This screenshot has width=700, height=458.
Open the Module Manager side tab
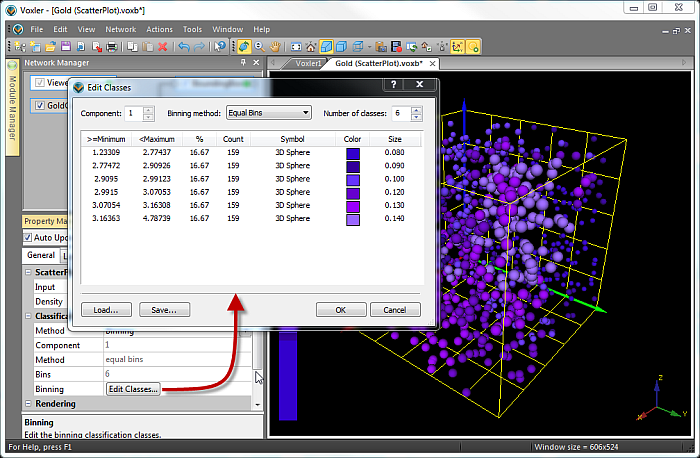(x=12, y=108)
